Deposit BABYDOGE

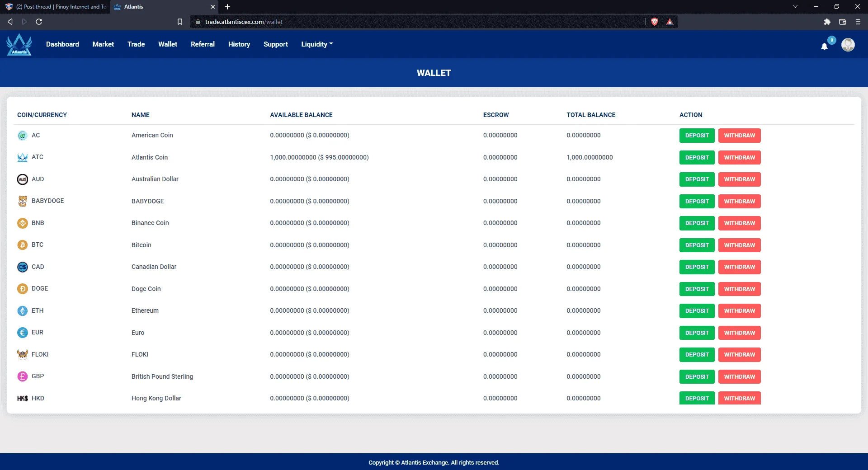(697, 202)
